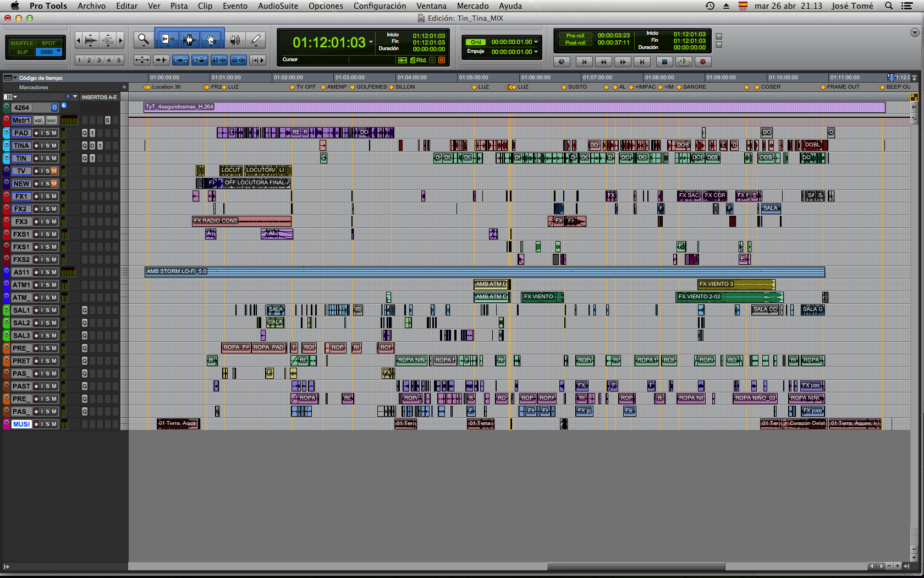924x578 pixels.
Task: Select the Trim tool
Action: (x=167, y=40)
